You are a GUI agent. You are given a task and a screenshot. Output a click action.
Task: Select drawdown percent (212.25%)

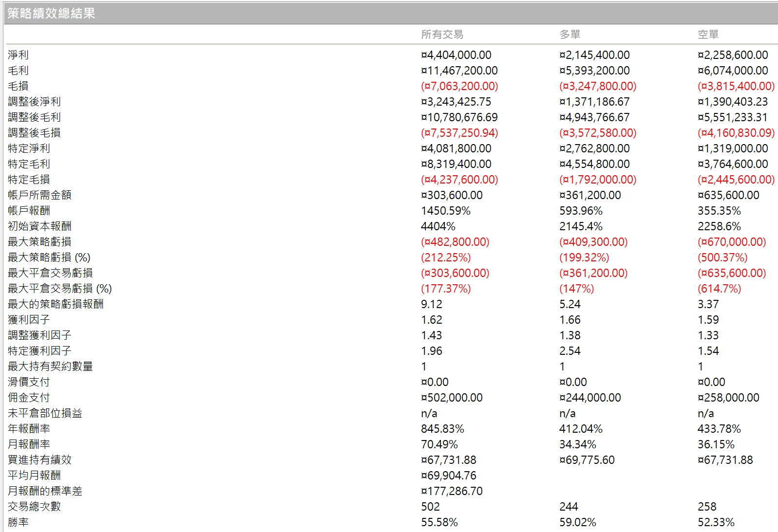click(x=446, y=257)
